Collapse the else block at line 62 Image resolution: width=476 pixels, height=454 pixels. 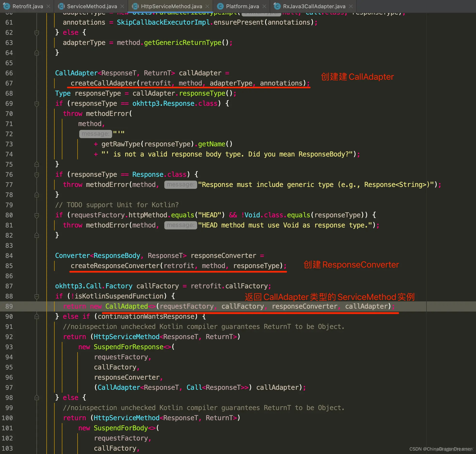pyautogui.click(x=37, y=33)
